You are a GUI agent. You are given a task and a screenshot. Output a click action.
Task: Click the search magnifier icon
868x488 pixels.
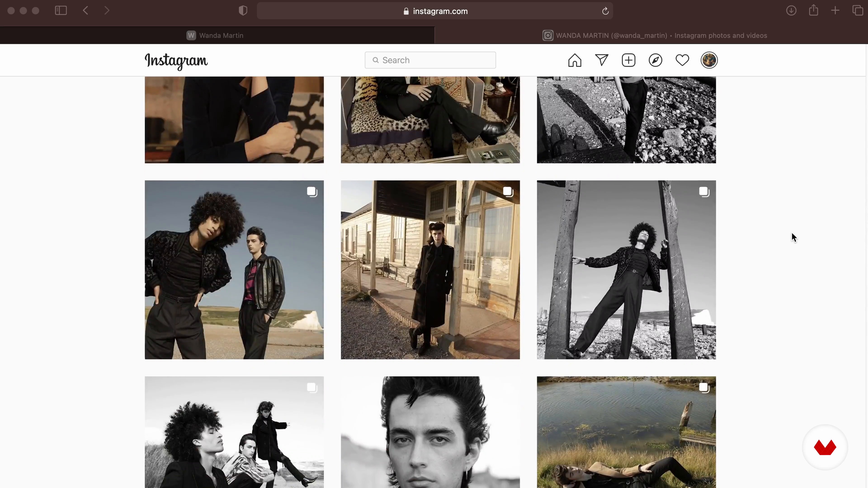point(375,60)
